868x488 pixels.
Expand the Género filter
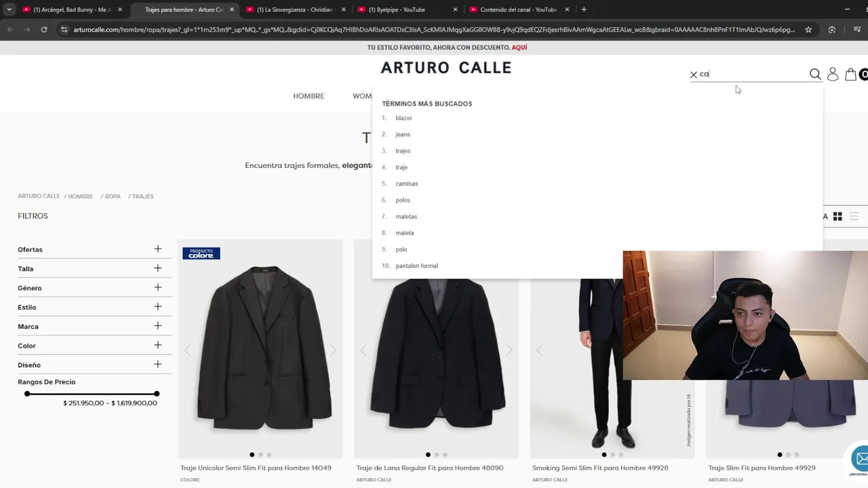tap(157, 287)
